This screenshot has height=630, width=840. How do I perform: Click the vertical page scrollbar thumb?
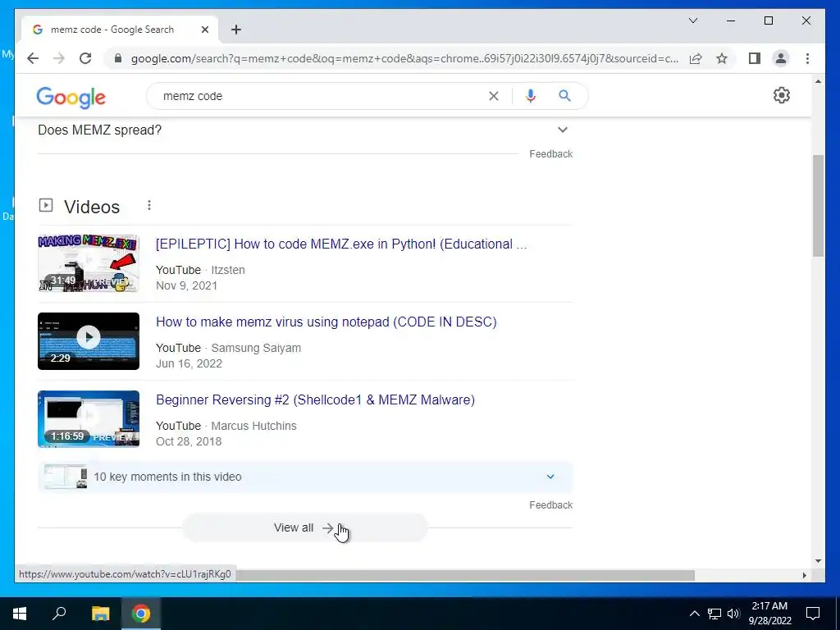click(x=818, y=206)
